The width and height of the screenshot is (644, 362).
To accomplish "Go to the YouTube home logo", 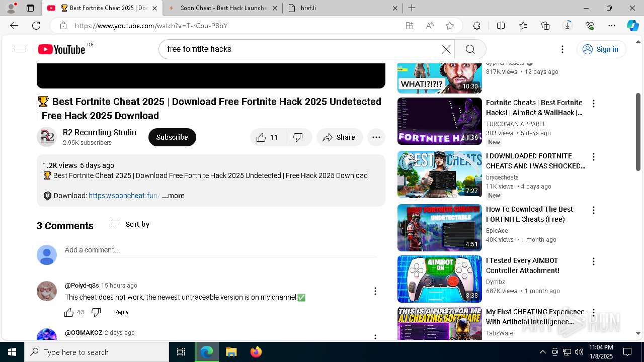I will (x=61, y=49).
